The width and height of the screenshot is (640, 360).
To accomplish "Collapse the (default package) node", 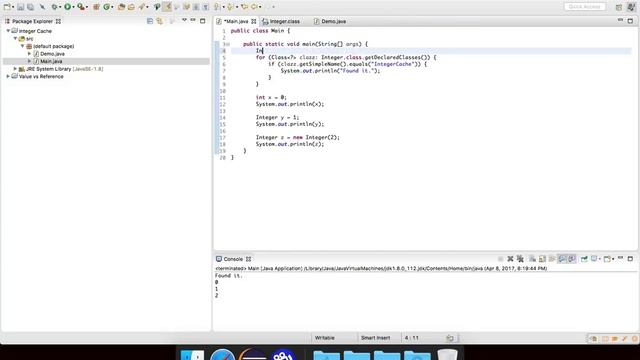I will 22,46.
